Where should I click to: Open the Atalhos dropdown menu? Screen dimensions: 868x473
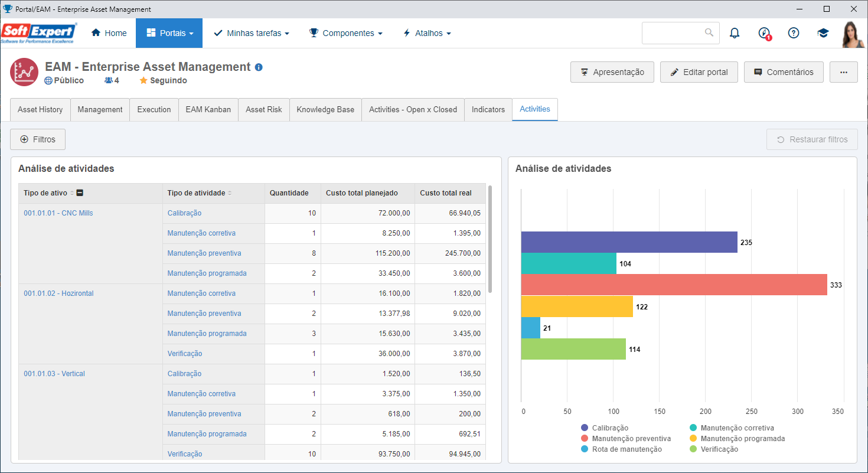pos(427,33)
